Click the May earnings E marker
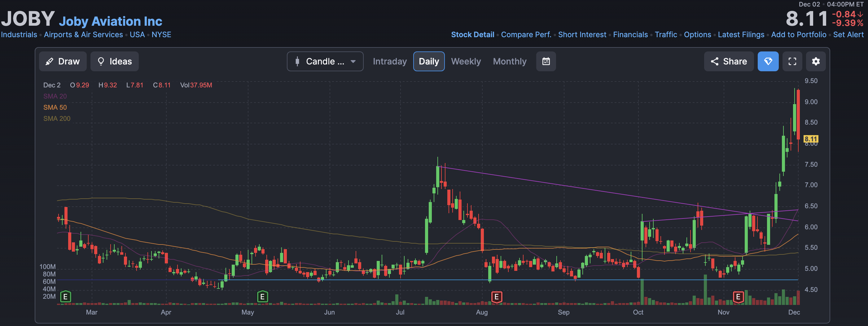 point(262,297)
